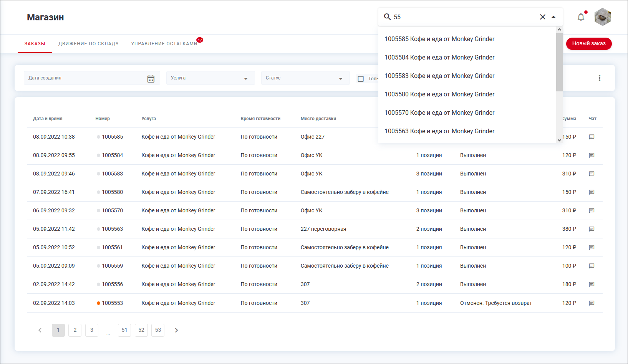Go to next page with arrow
Image resolution: width=628 pixels, height=364 pixels.
[x=176, y=330]
